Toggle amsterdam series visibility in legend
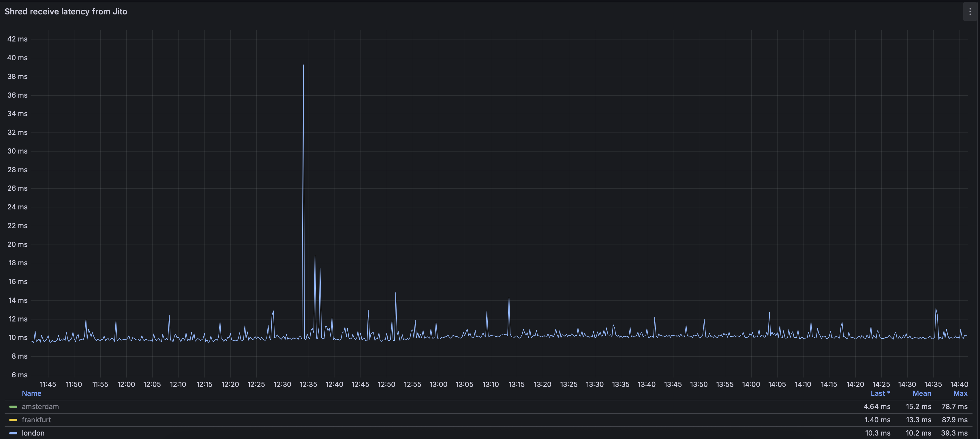Screen dimensions: 980x439 click(x=40, y=407)
